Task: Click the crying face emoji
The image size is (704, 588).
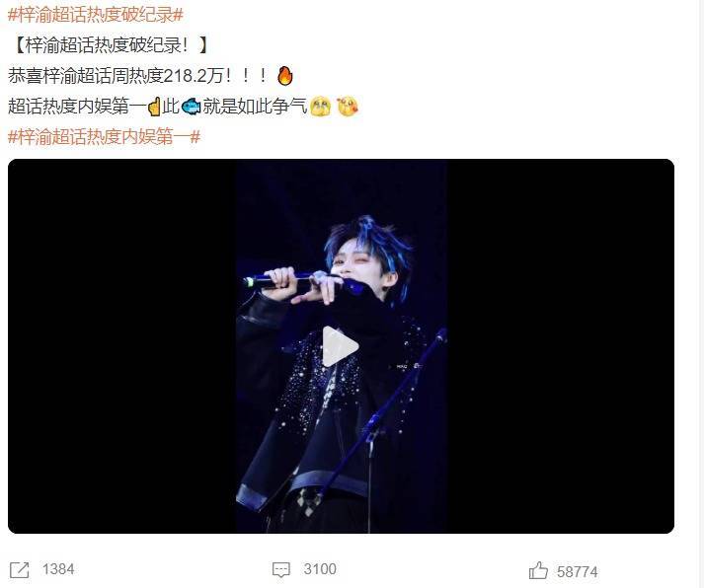Action: pyautogui.click(x=320, y=107)
